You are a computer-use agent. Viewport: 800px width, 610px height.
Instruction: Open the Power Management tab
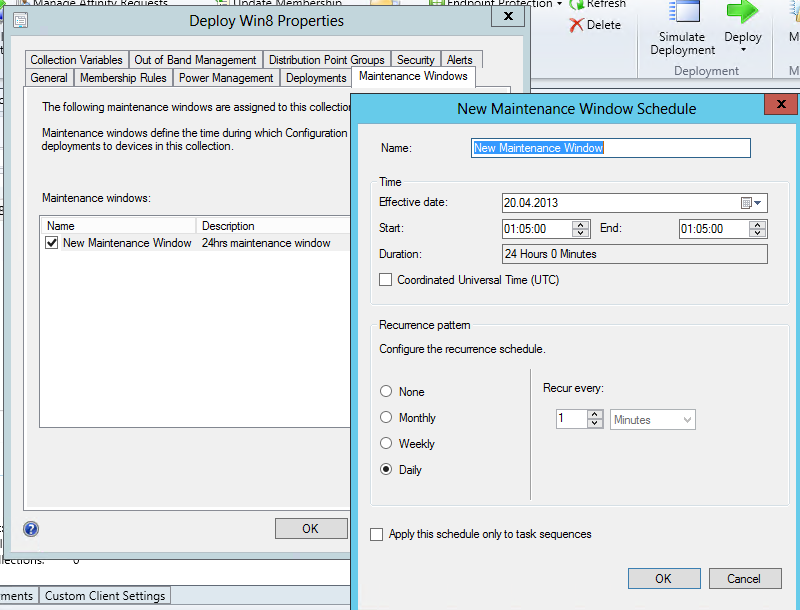[x=226, y=78]
